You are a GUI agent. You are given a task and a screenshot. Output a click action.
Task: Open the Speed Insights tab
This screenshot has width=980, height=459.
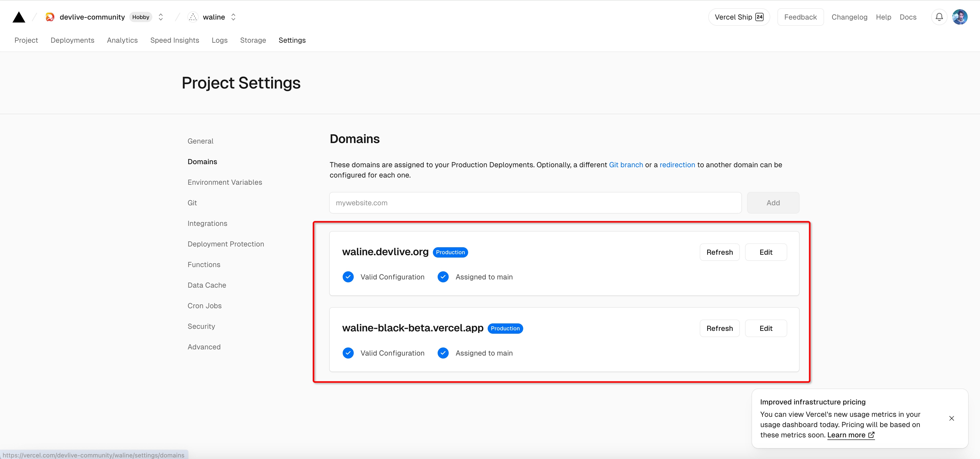tap(175, 40)
